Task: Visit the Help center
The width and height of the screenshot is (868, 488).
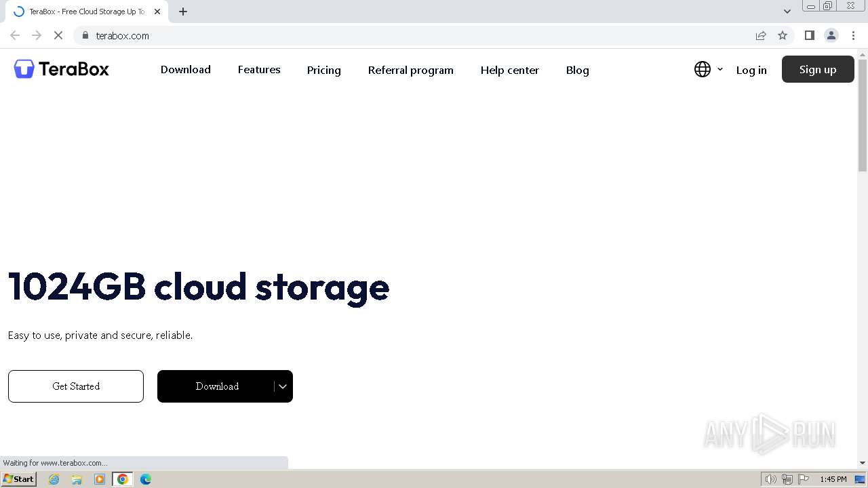Action: pyautogui.click(x=510, y=70)
